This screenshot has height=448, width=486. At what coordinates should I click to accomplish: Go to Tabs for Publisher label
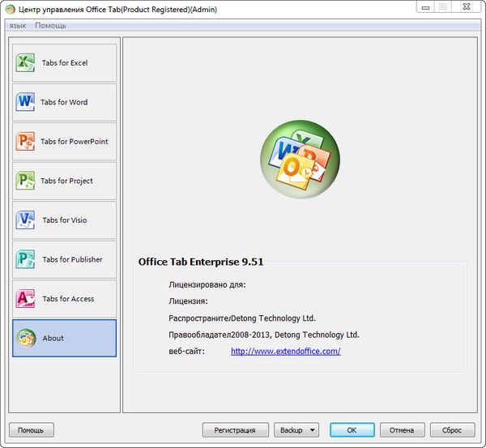(x=73, y=259)
